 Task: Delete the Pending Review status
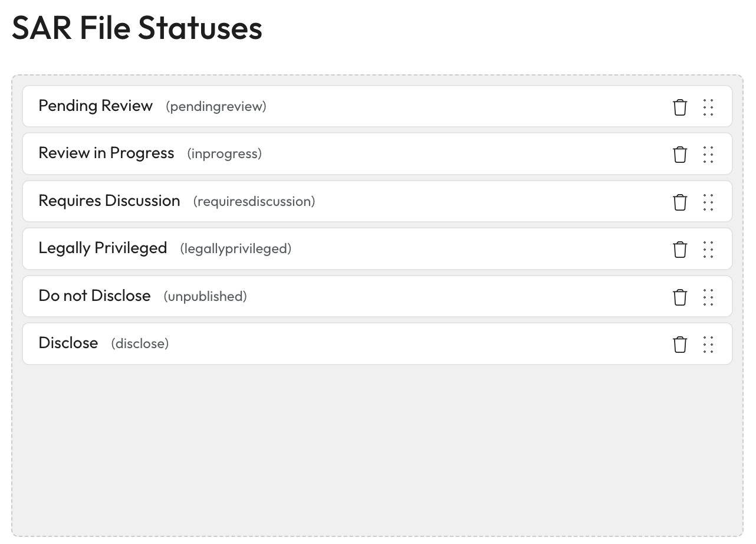[x=680, y=107]
